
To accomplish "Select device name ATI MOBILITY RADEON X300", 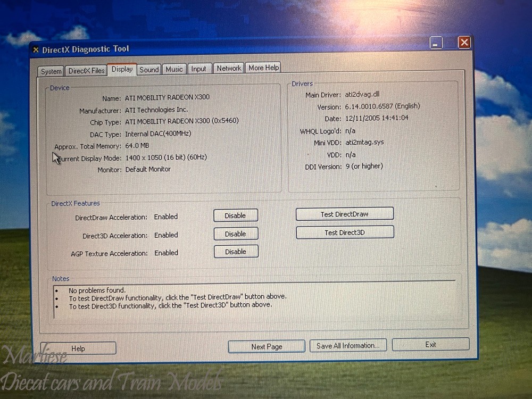I will 167,97.
